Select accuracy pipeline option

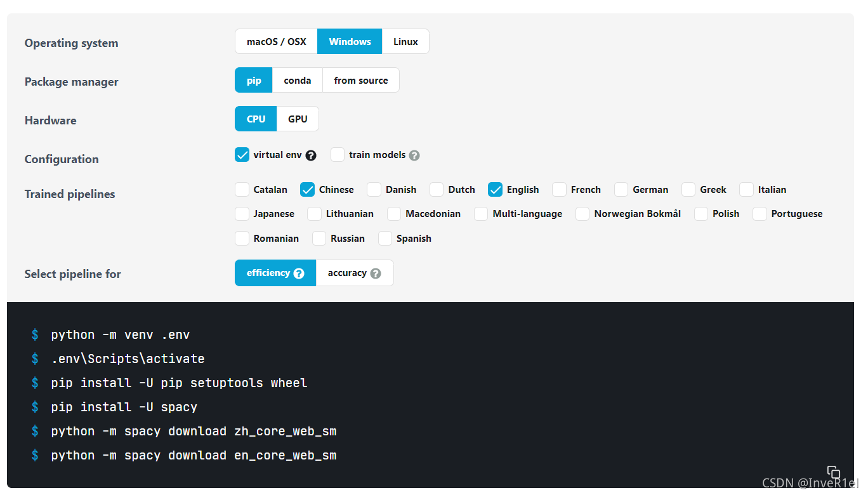click(355, 273)
